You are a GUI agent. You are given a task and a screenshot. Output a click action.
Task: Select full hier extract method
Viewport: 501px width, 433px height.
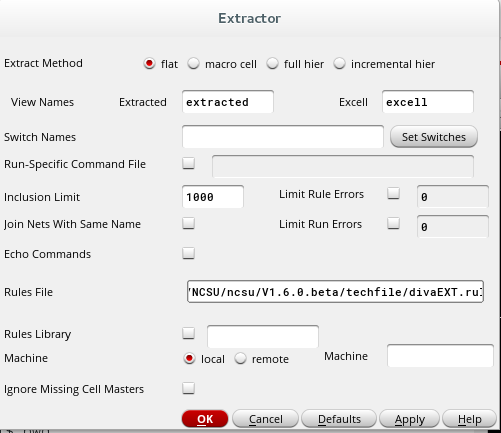[x=272, y=63]
